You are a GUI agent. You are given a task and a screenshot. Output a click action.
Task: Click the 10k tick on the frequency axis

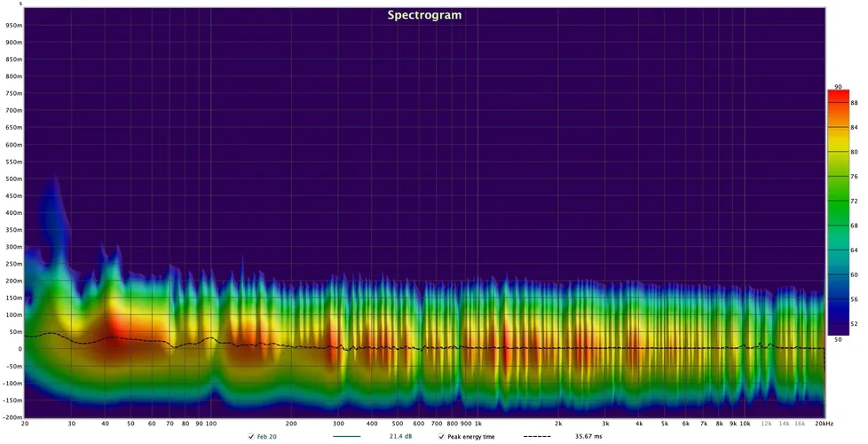[746, 424]
